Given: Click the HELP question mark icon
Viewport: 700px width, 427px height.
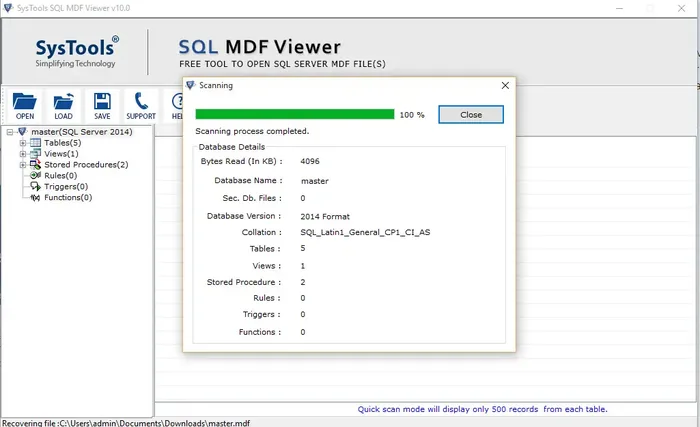Looking at the screenshot, I should [178, 101].
